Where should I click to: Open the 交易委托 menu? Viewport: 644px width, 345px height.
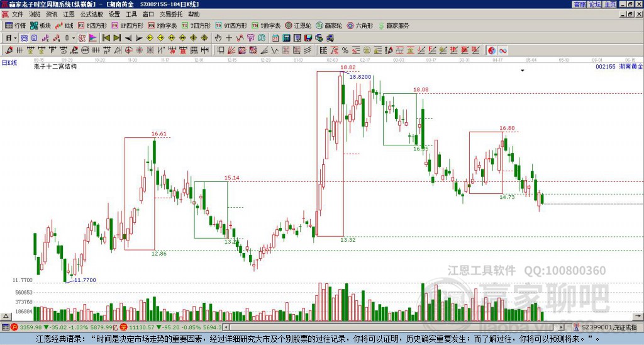[171, 14]
